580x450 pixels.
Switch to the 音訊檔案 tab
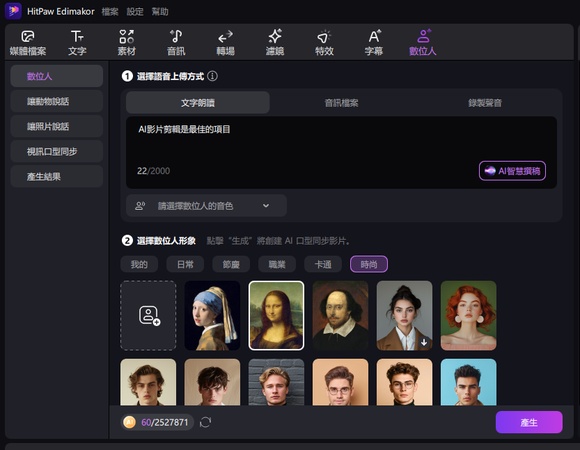[x=341, y=102]
